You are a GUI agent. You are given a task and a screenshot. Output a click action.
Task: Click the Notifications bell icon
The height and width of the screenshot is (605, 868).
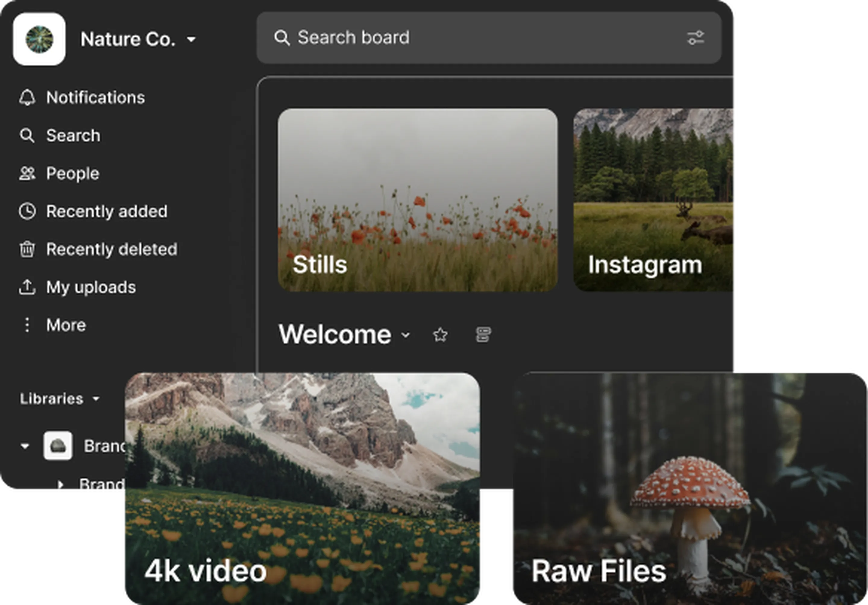pyautogui.click(x=27, y=98)
